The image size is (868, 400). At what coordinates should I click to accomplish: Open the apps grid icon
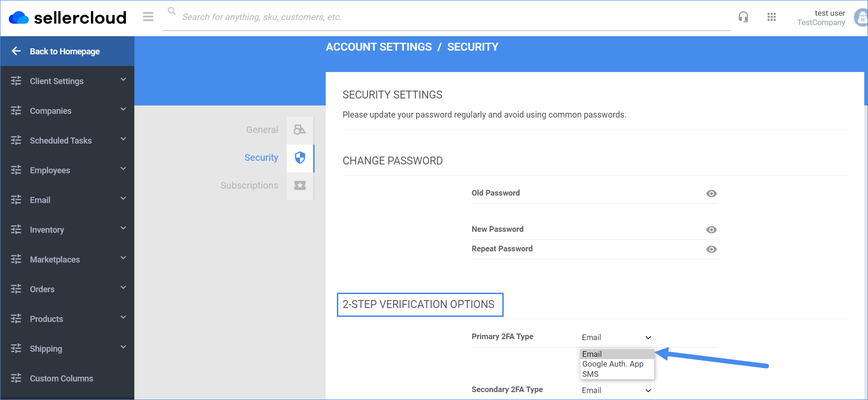772,17
